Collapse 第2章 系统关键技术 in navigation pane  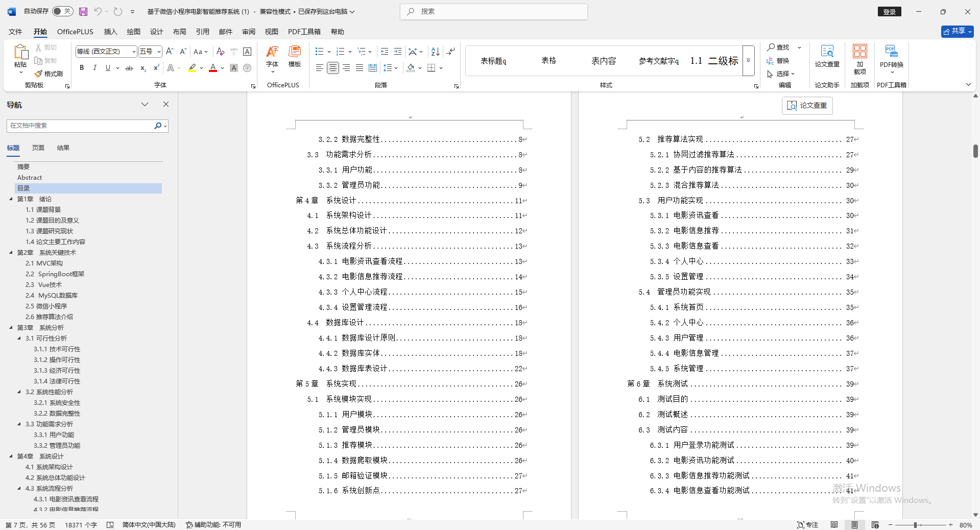coord(9,252)
